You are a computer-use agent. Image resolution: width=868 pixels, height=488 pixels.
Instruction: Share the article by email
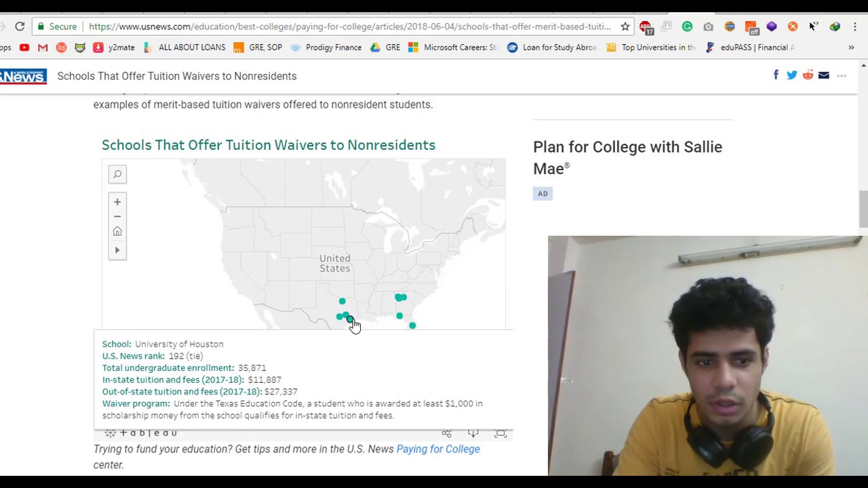pyautogui.click(x=824, y=75)
